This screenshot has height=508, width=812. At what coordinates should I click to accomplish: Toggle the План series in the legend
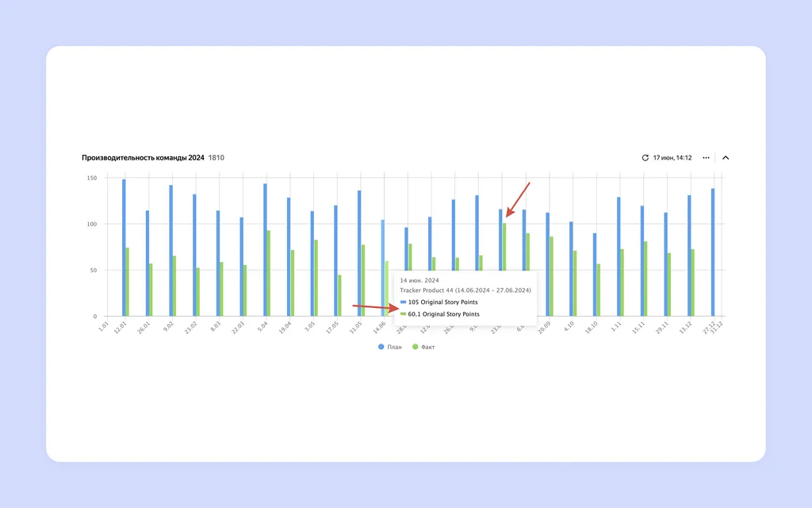pyautogui.click(x=390, y=347)
